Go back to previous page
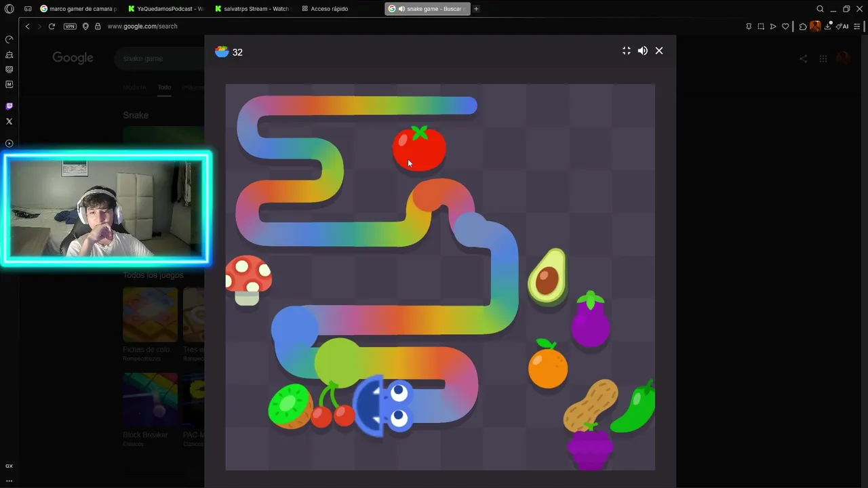The image size is (868, 488). (x=27, y=26)
